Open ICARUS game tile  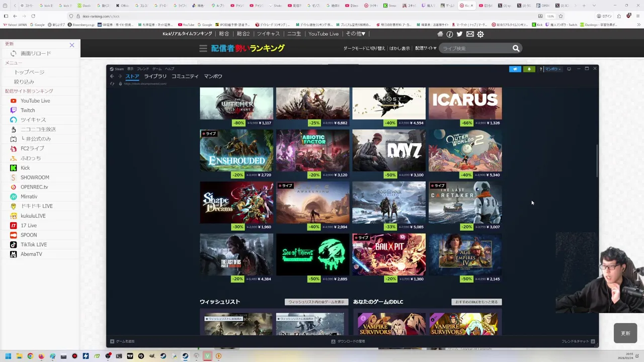(x=465, y=107)
